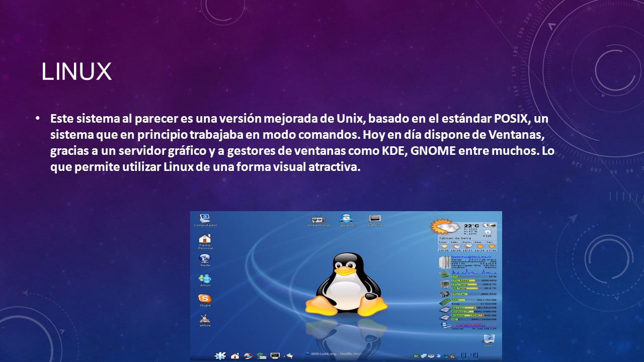Open the Lixo trash bin icon
644x362 pixels.
pos(489,340)
